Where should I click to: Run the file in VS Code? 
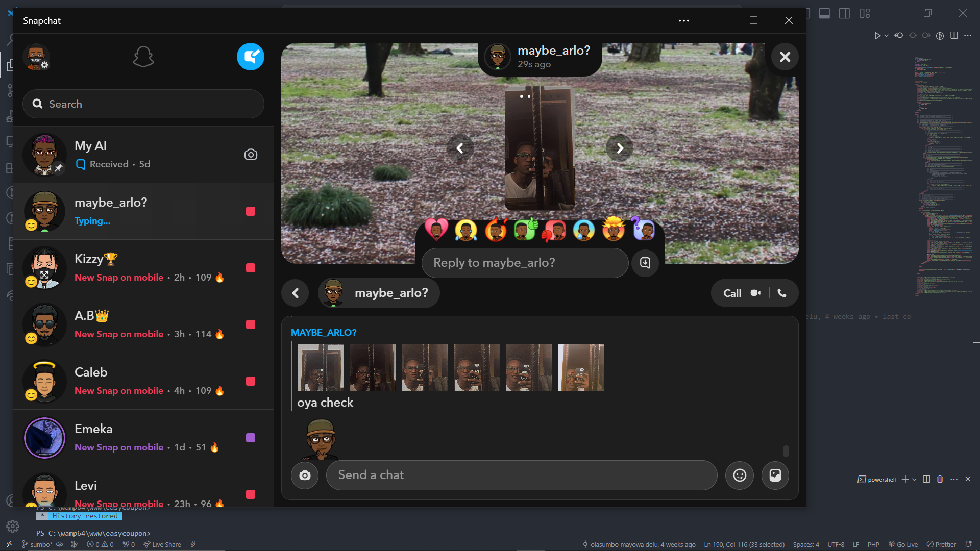[x=877, y=35]
